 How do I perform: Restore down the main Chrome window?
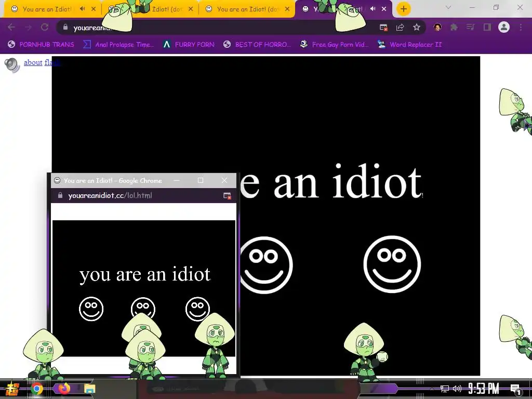click(496, 7)
